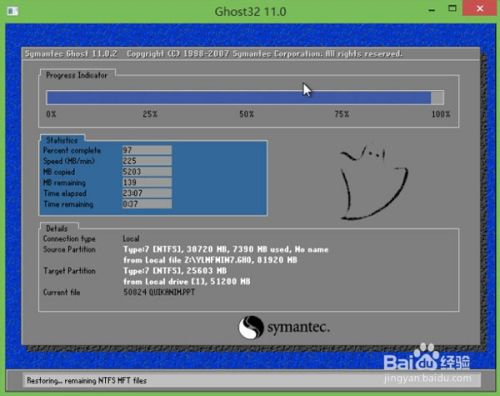Click the Ghost32 window system icon
This screenshot has width=500, height=396.
click(x=13, y=11)
